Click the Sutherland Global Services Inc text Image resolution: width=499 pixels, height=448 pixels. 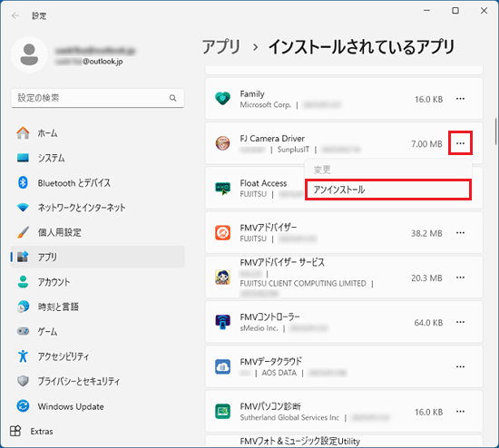[289, 417]
